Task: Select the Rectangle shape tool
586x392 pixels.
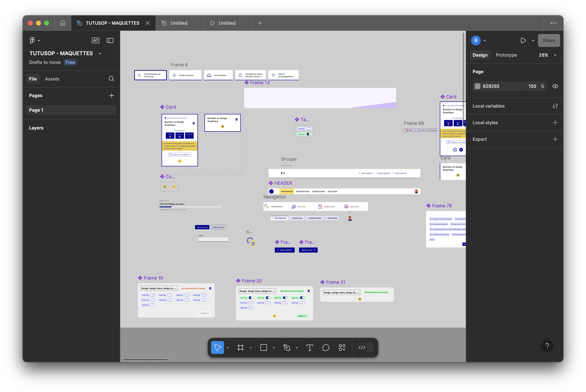Action: [x=264, y=348]
